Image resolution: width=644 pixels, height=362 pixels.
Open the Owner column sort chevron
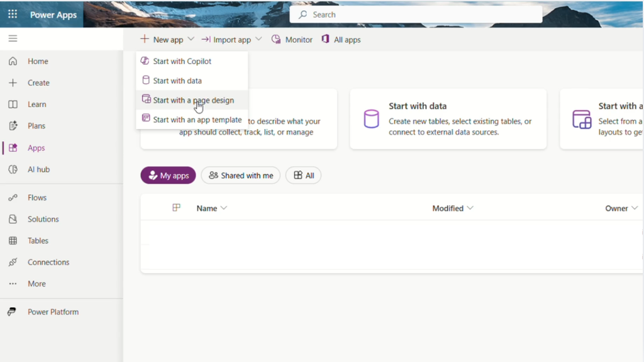pos(635,208)
